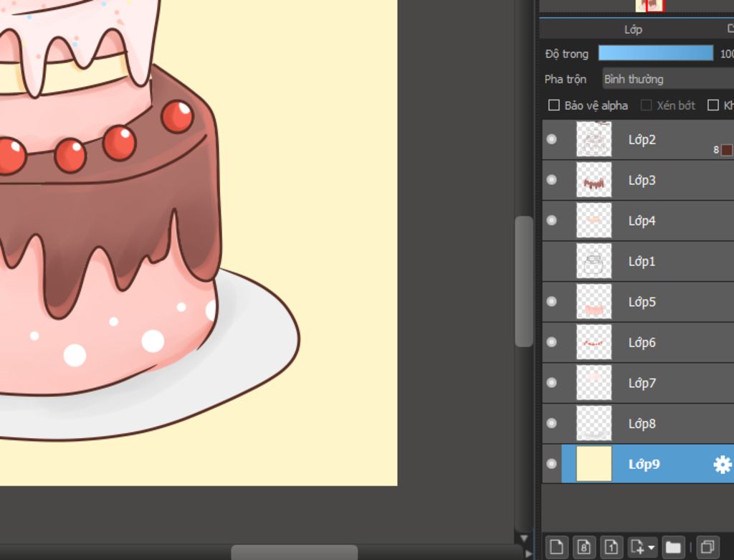Select layer Lớp4 thumbnail

point(594,220)
